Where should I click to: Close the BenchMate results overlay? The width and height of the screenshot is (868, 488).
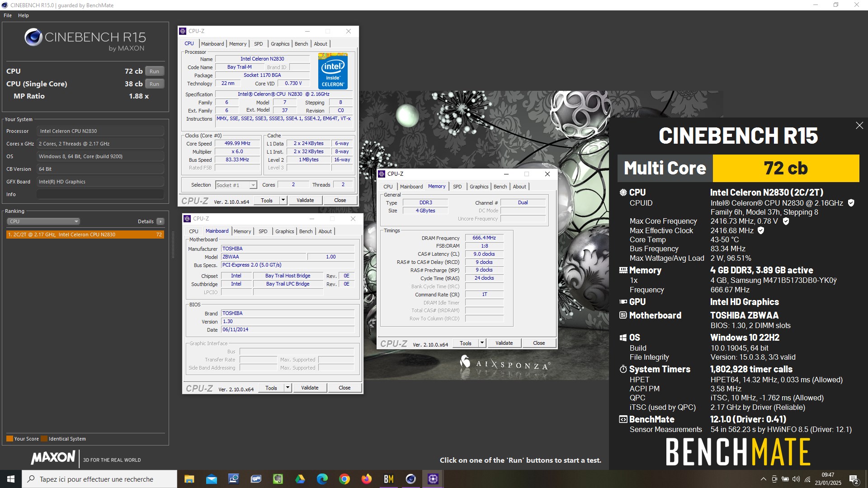point(859,126)
